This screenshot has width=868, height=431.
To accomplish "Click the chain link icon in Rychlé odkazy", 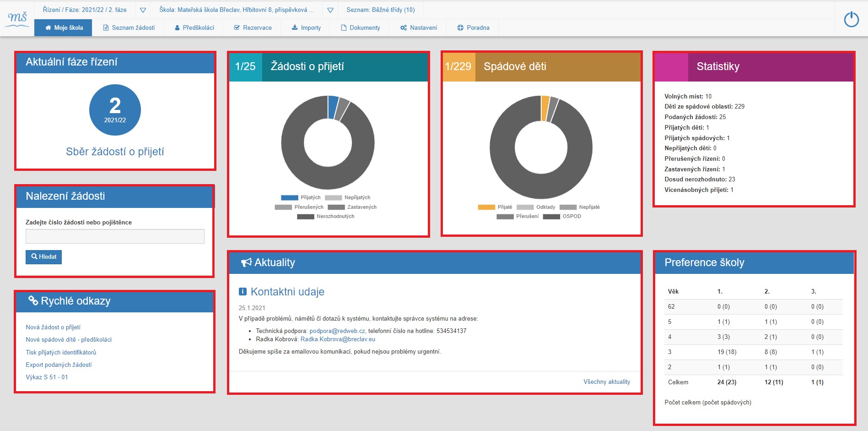I will (x=33, y=300).
